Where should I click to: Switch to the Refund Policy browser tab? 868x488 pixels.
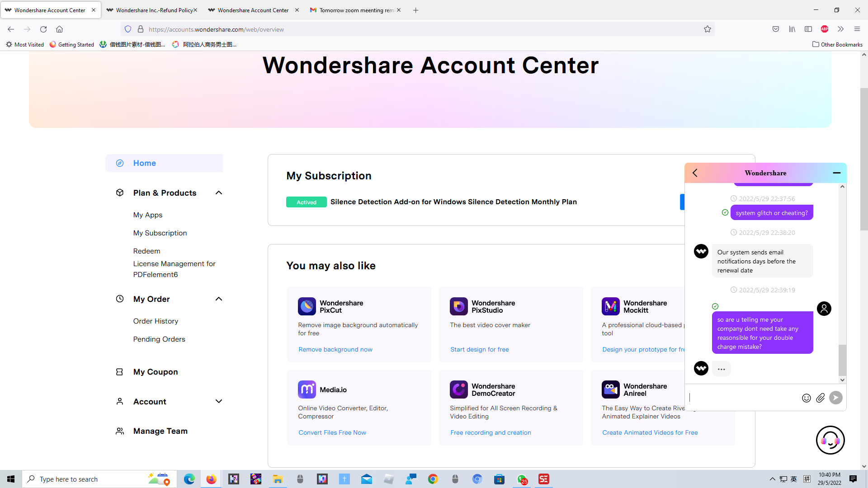tap(152, 10)
